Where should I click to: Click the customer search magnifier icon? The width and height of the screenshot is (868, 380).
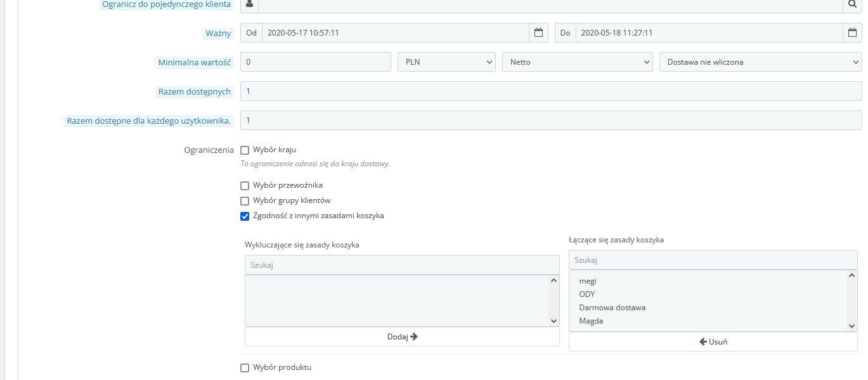853,5
